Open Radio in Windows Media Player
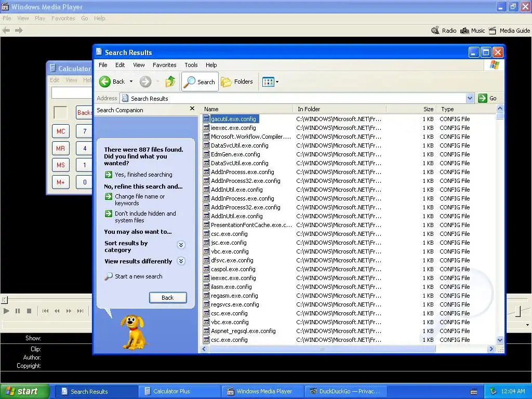The image size is (532, 399). (x=444, y=31)
